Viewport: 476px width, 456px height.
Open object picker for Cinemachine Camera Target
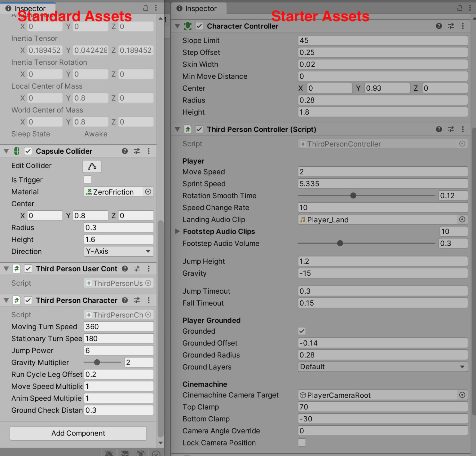pos(462,395)
